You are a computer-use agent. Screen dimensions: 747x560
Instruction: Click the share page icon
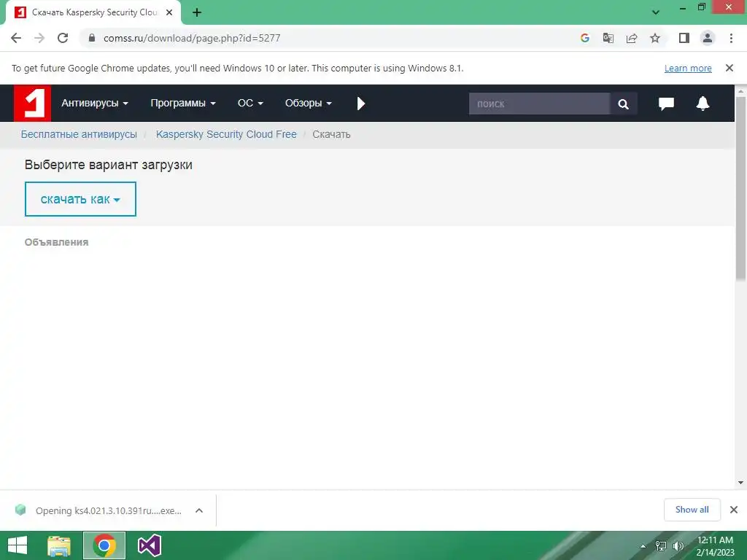632,38
